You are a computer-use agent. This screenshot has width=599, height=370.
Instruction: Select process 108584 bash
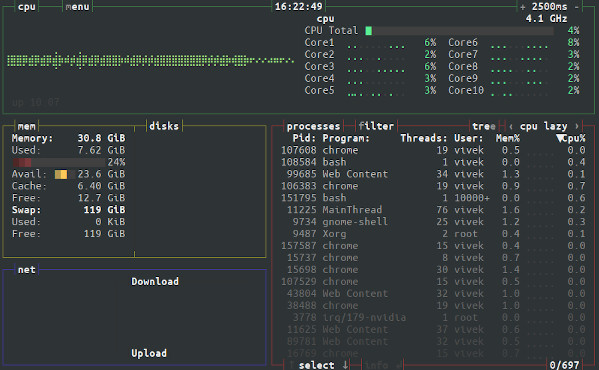433,162
